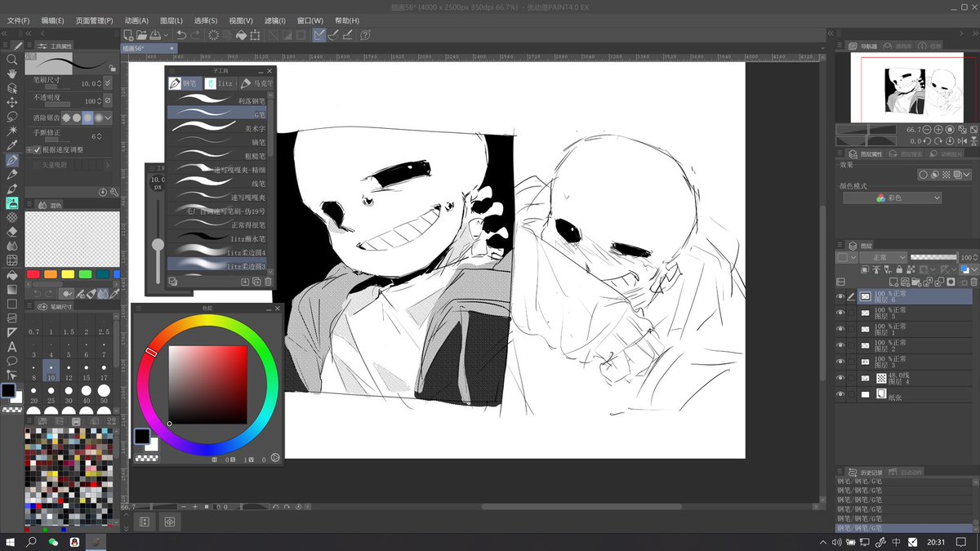Click the brush size value 10.0 field
Image resolution: width=980 pixels, height=551 pixels.
[x=88, y=83]
